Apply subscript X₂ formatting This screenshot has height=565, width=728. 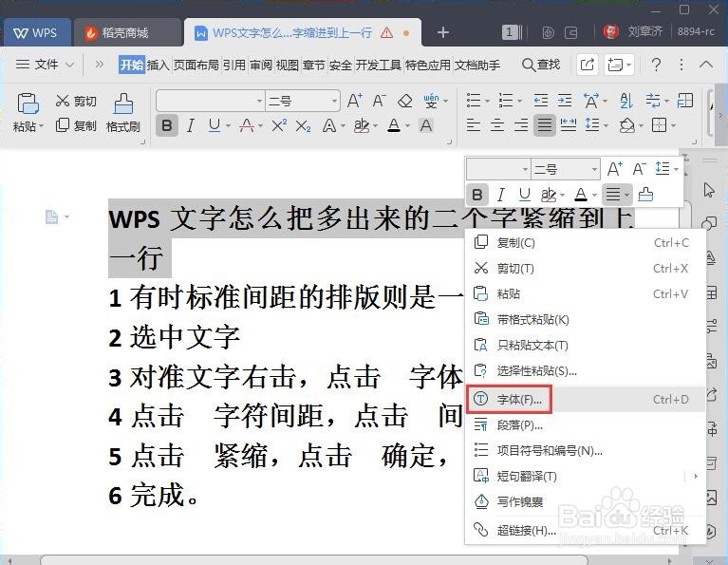coord(303,125)
